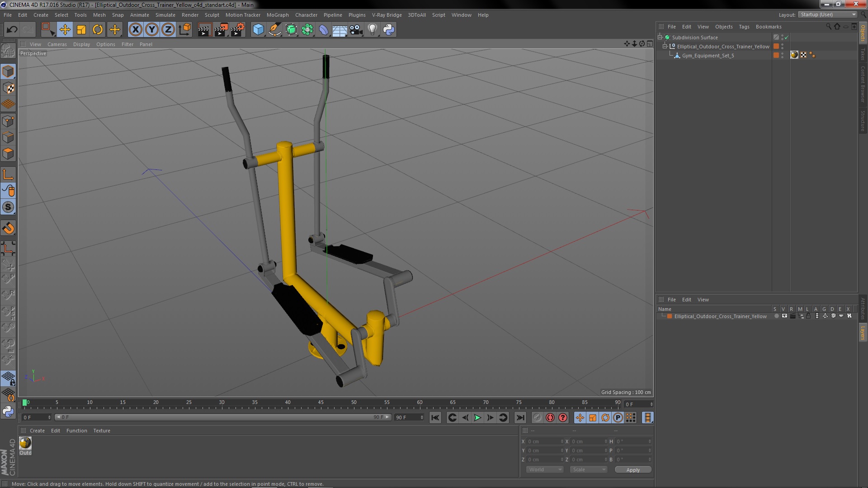This screenshot has width=868, height=488.
Task: Open the MoGraph menu
Action: click(278, 15)
